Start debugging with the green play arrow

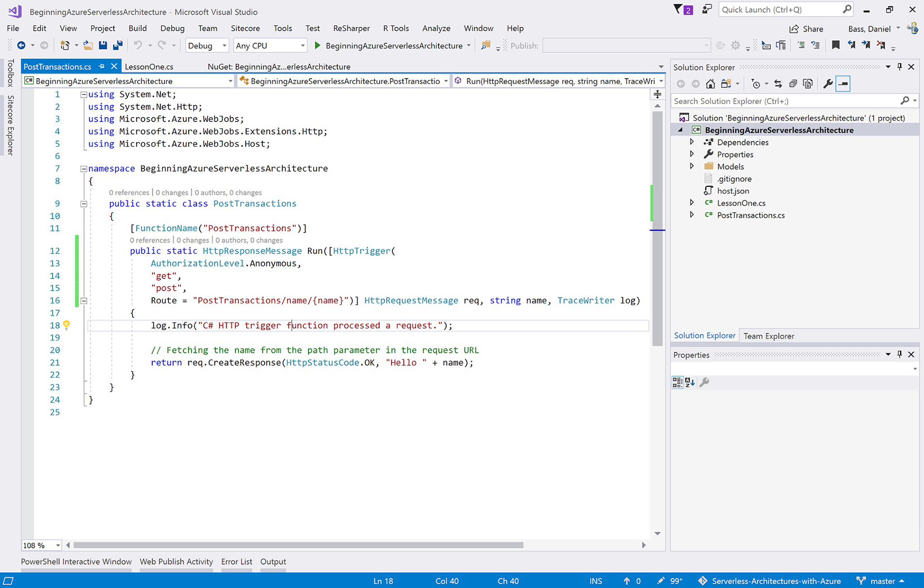coord(318,45)
